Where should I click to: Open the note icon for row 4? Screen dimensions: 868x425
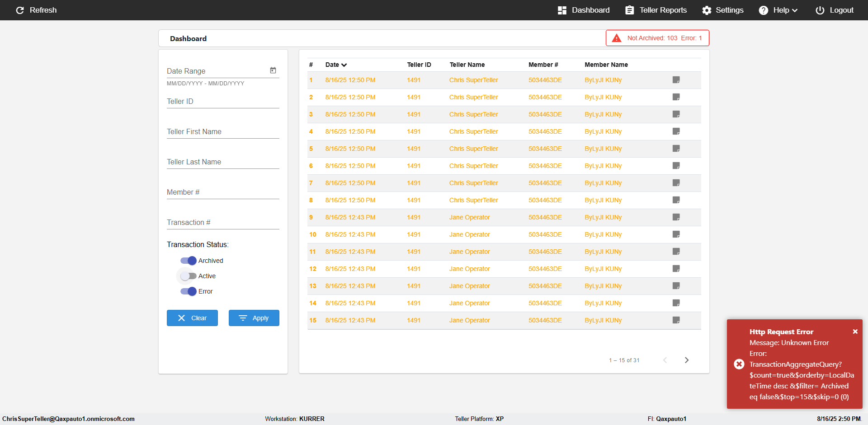(x=676, y=131)
